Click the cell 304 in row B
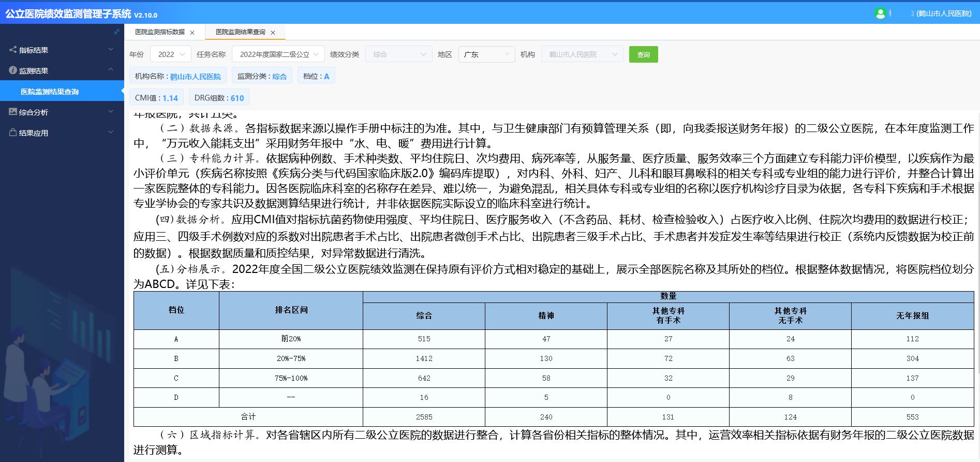This screenshot has height=462, width=980. pyautogui.click(x=913, y=358)
